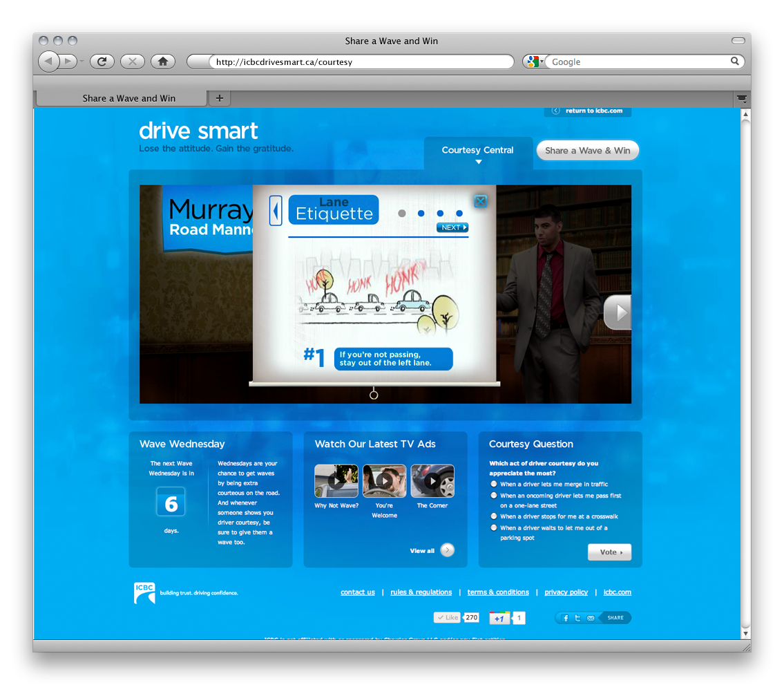
Task: Select the fourth slide dot
Action: pos(459,213)
